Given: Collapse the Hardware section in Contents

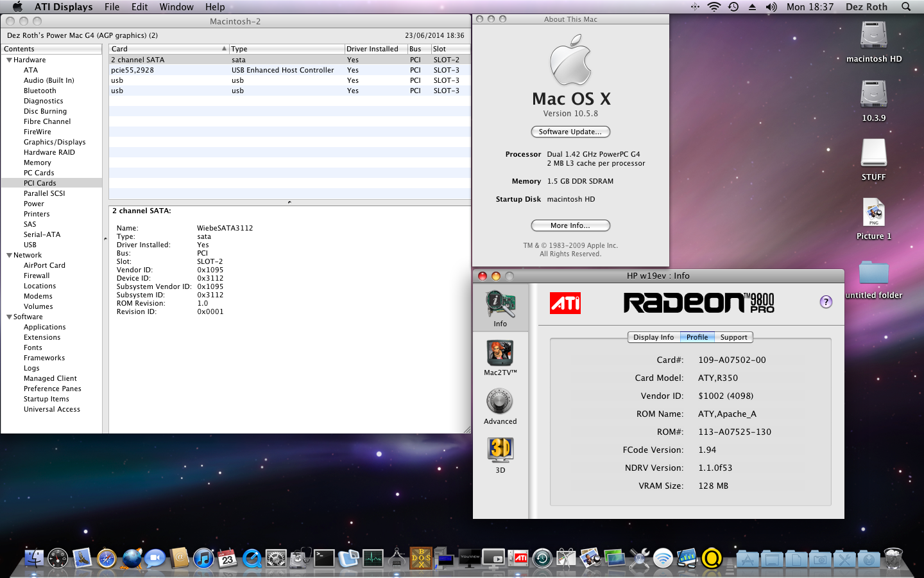Looking at the screenshot, I should pos(9,60).
